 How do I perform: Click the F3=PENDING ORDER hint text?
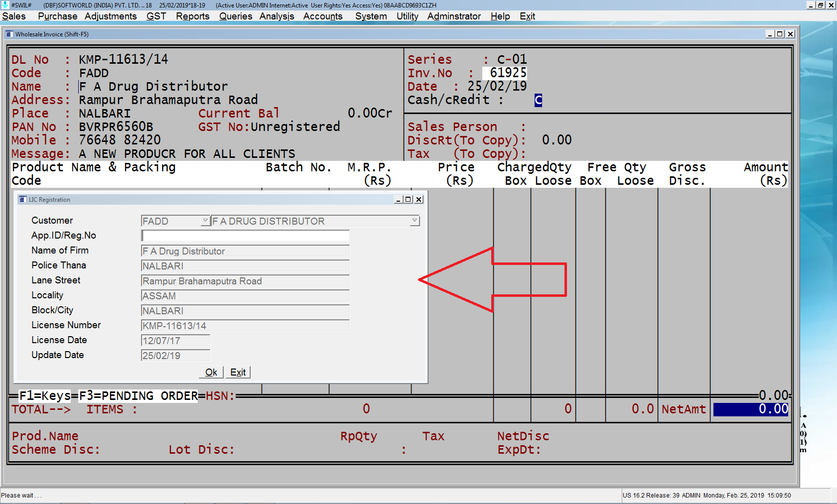tap(139, 396)
